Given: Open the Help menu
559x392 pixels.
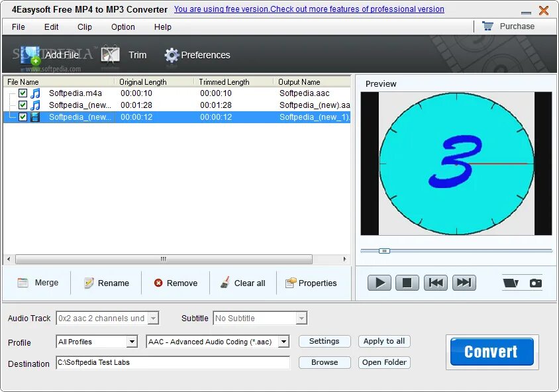Looking at the screenshot, I should coord(162,26).
